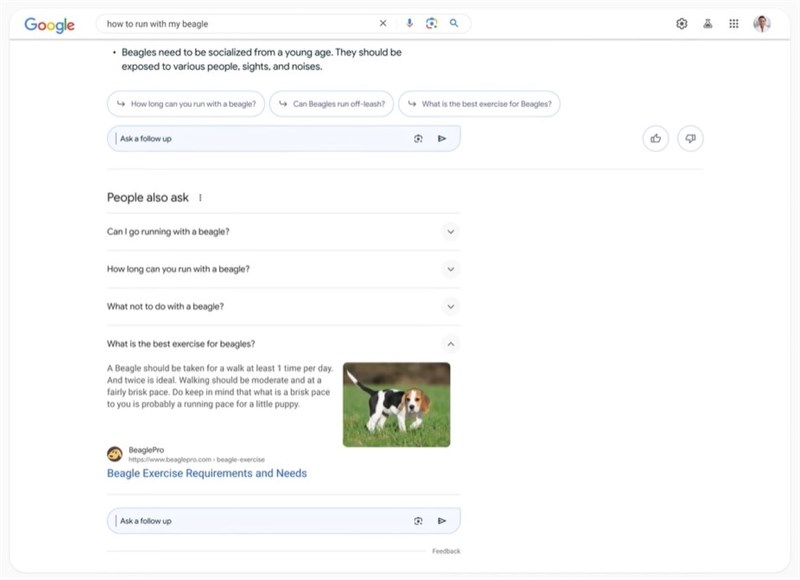Click the thumbs up feedback button
The height and width of the screenshot is (580, 800).
656,139
